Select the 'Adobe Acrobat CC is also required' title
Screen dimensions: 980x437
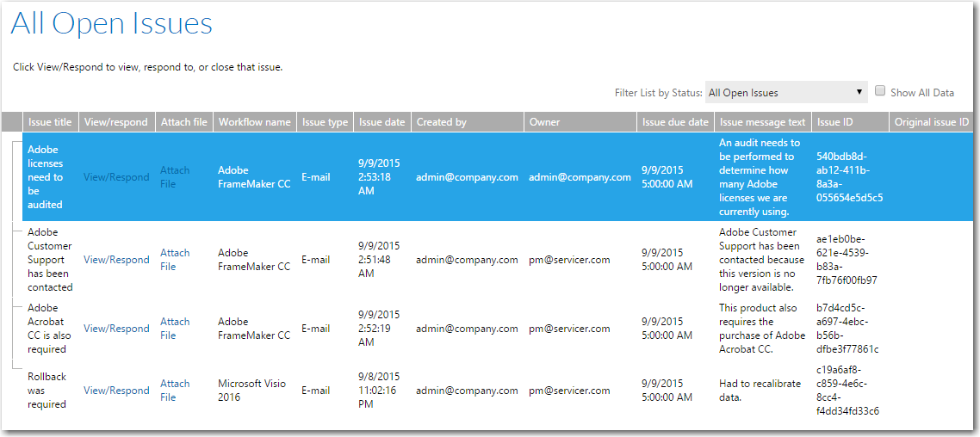[49, 329]
